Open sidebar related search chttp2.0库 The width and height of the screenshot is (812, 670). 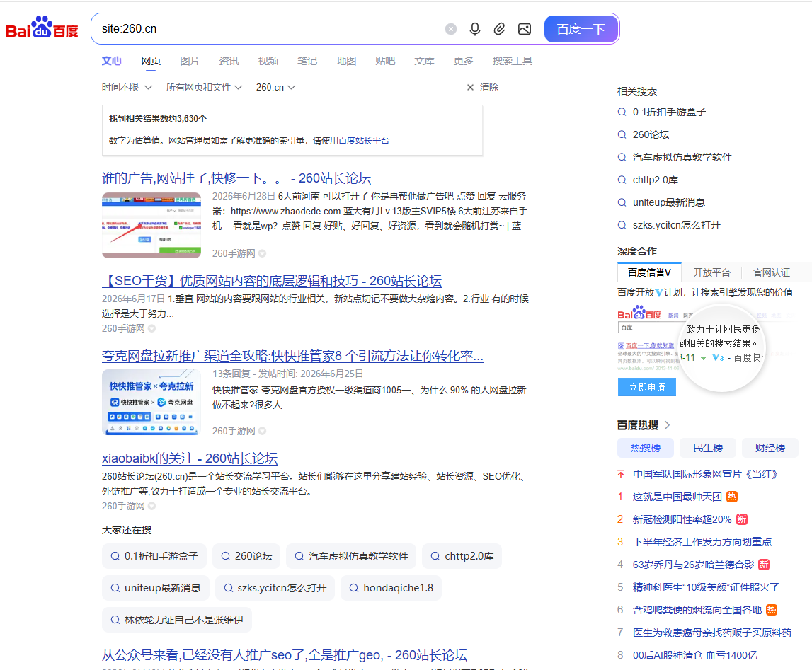coord(655,180)
